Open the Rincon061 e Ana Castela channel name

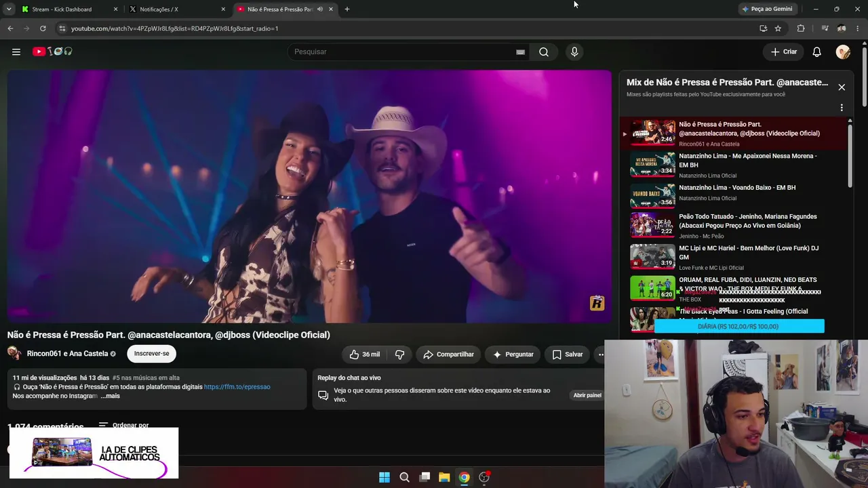pos(67,354)
